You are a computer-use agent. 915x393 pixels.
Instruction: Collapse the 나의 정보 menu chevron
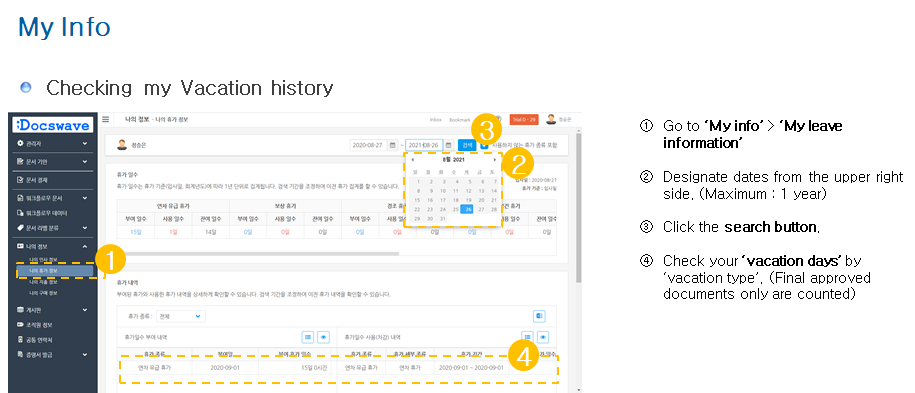coord(85,246)
